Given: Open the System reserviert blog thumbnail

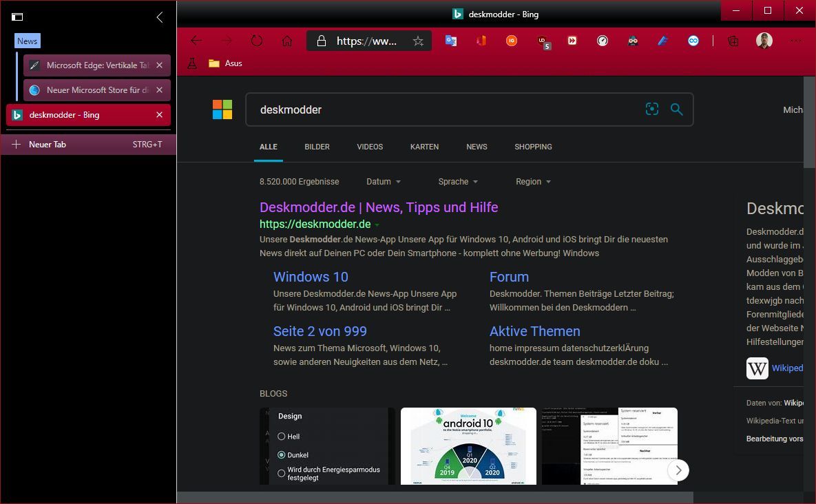Looking at the screenshot, I should click(x=609, y=446).
